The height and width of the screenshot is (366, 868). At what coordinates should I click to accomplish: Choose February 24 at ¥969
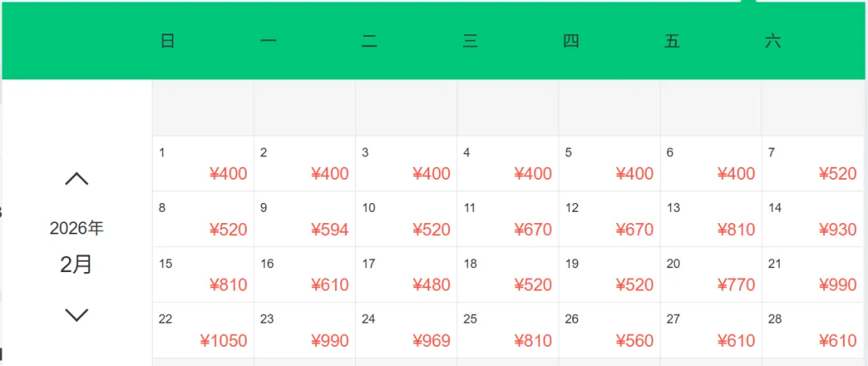point(406,330)
